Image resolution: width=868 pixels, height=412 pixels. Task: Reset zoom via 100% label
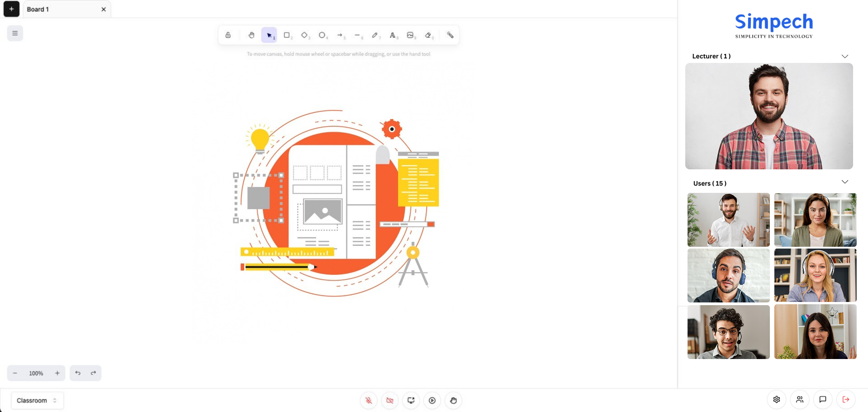point(36,374)
